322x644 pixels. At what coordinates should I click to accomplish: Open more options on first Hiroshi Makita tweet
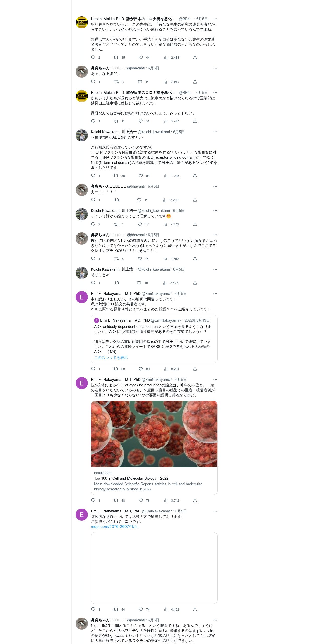[x=215, y=19]
